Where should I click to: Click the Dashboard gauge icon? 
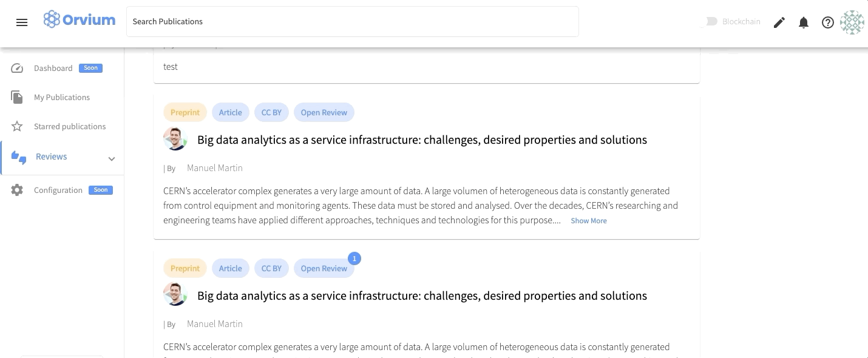[x=17, y=68]
